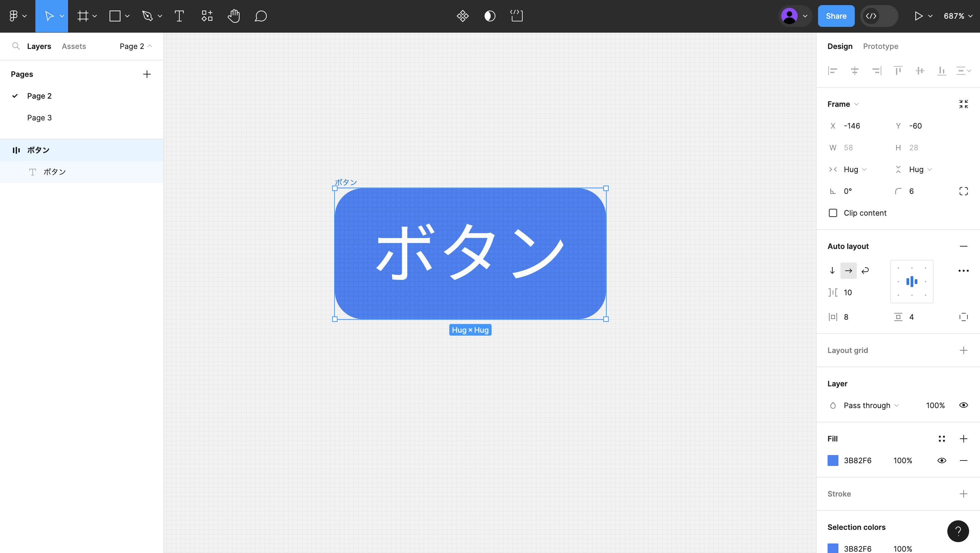Open the Pass through blend mode dropdown
980x553 pixels.
tap(867, 405)
